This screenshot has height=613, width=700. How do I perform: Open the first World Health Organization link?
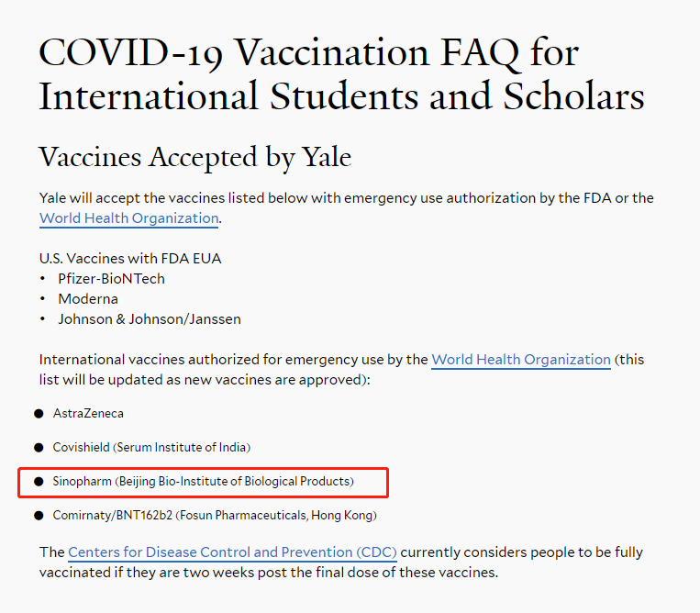[x=129, y=218]
